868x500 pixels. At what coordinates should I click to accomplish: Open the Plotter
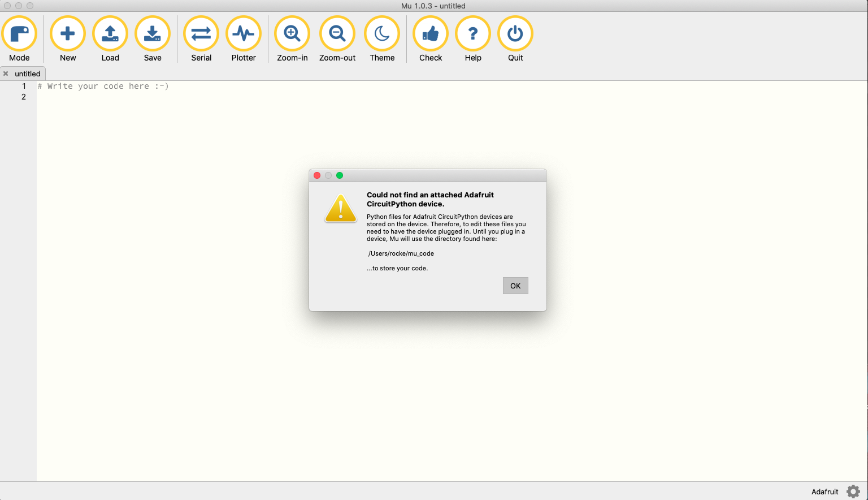click(244, 39)
